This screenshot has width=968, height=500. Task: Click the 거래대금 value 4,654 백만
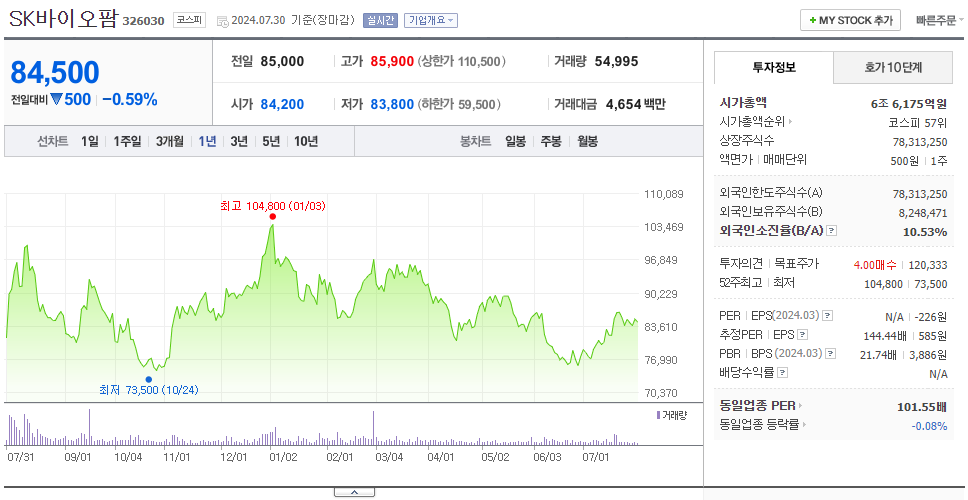(x=636, y=105)
